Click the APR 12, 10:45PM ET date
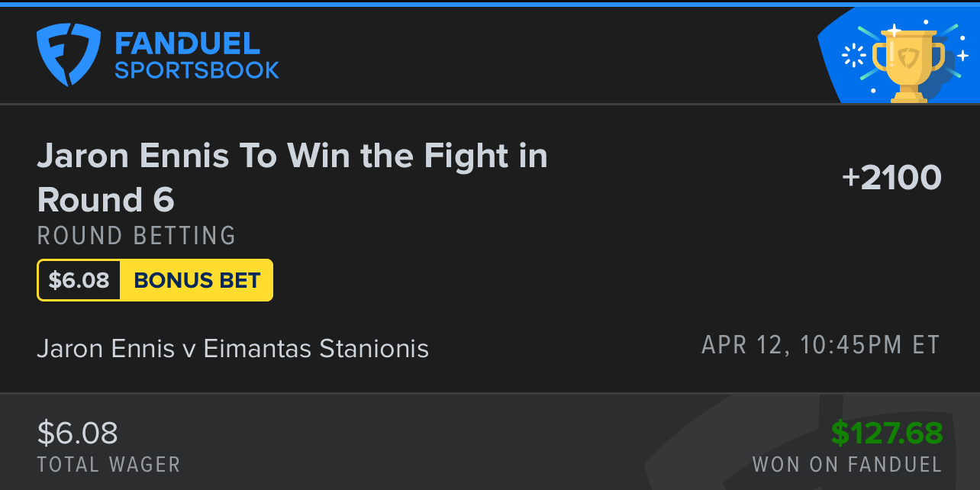Viewport: 980px width, 490px height. [x=820, y=345]
